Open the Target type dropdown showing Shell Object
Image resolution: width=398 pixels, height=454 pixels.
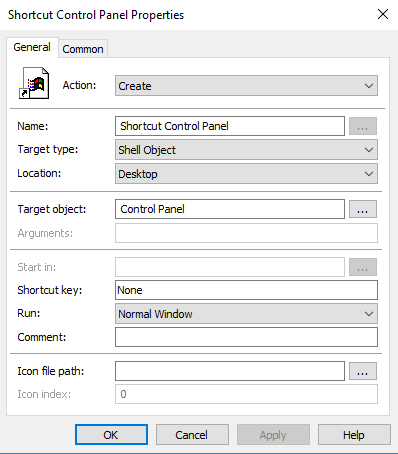(246, 150)
